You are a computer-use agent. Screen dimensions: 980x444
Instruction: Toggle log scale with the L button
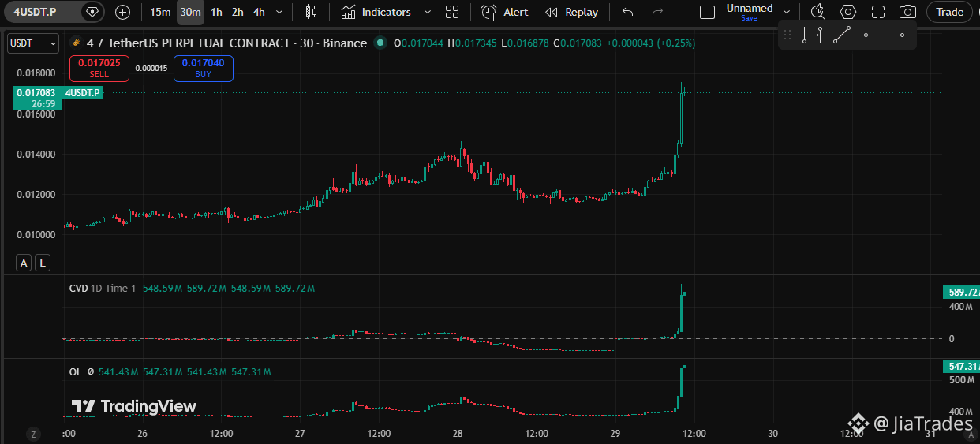[x=42, y=263]
